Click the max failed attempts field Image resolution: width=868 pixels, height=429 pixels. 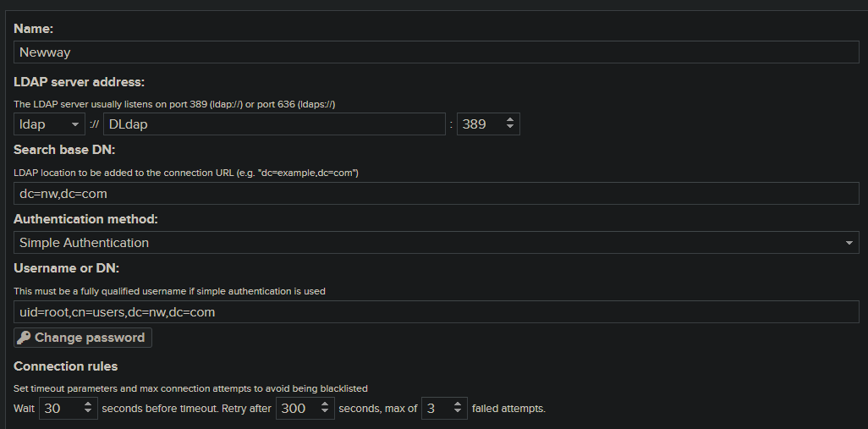(435, 408)
